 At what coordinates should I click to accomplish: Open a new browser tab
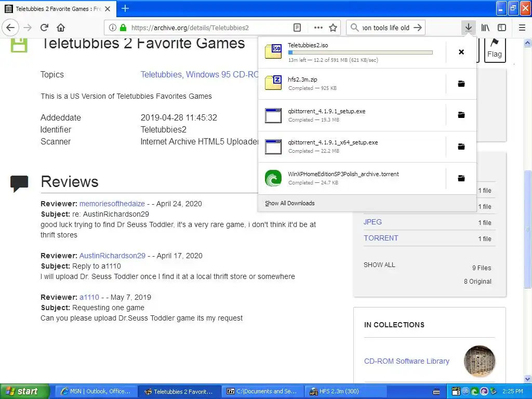pos(125,8)
